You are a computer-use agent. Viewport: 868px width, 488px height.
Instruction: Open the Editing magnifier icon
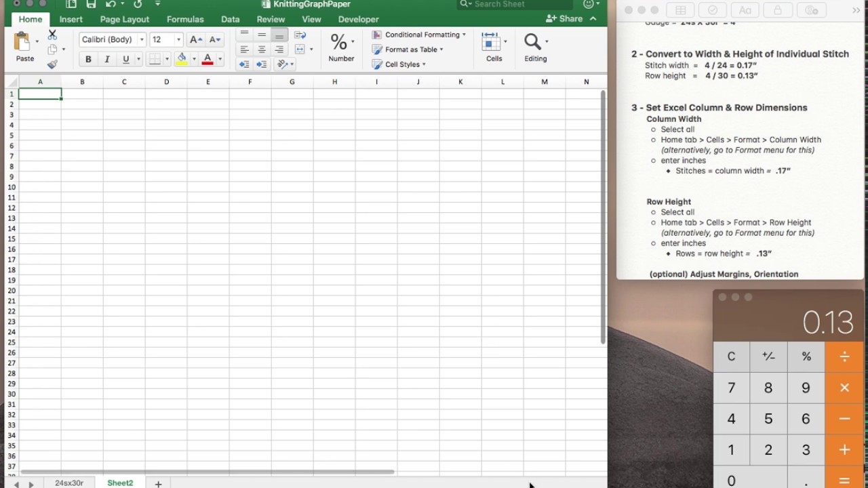coord(533,42)
